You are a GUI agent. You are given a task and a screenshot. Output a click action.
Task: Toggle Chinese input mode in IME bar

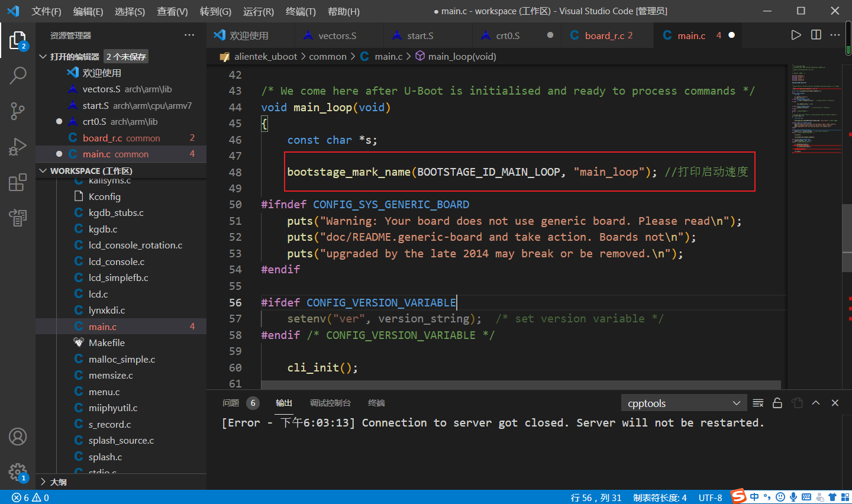[x=754, y=497]
